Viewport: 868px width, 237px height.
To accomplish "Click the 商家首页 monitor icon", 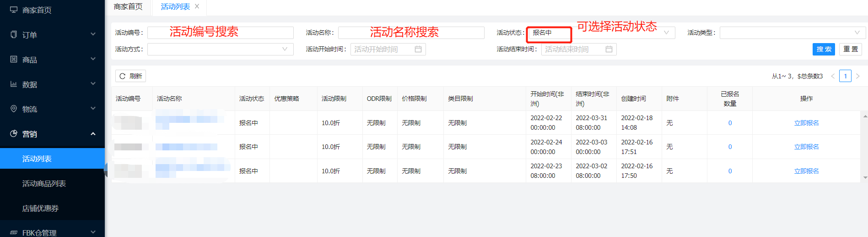I will [14, 10].
